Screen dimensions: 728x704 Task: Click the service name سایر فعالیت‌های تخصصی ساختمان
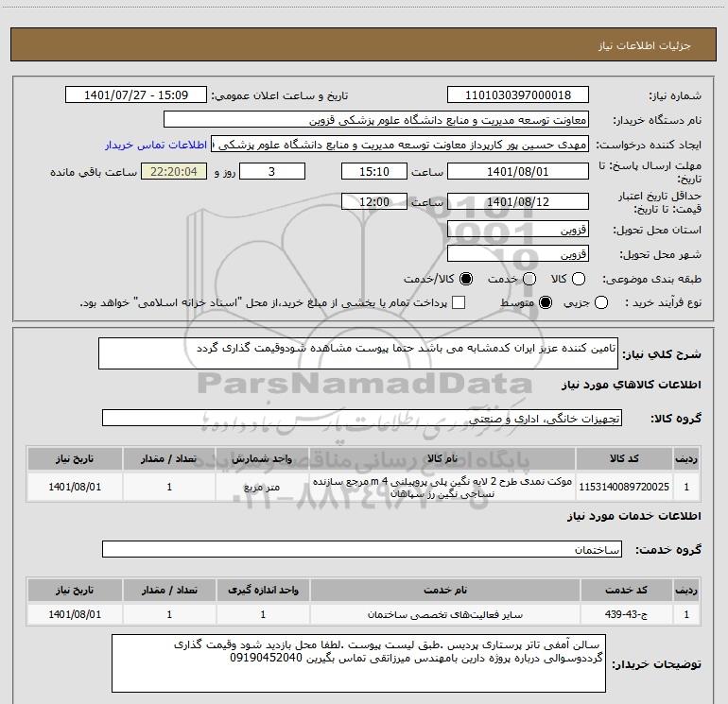(x=444, y=614)
